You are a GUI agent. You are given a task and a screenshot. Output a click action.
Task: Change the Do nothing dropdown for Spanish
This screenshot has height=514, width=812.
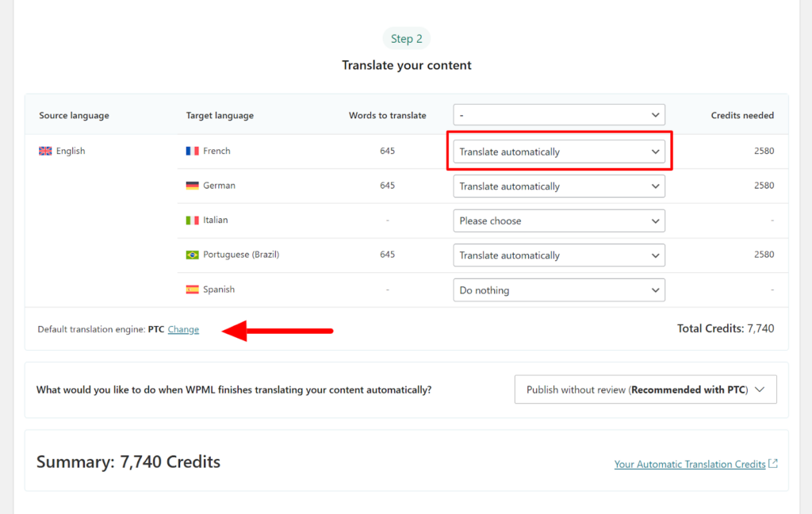[x=558, y=290]
